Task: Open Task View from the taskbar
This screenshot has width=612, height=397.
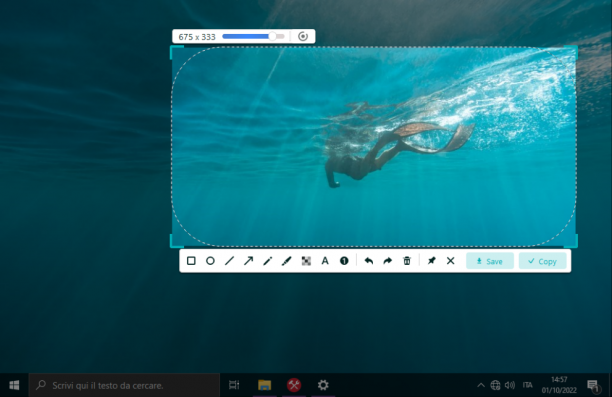Action: 234,385
